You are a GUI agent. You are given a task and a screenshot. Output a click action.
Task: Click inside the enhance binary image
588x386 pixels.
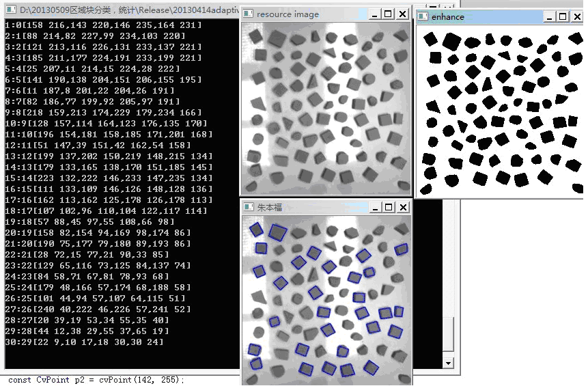(x=501, y=111)
